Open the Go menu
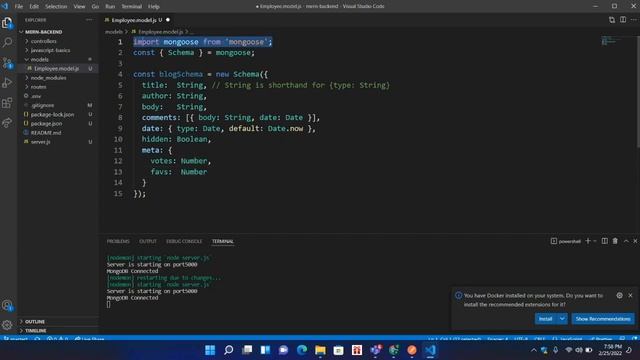 point(95,7)
